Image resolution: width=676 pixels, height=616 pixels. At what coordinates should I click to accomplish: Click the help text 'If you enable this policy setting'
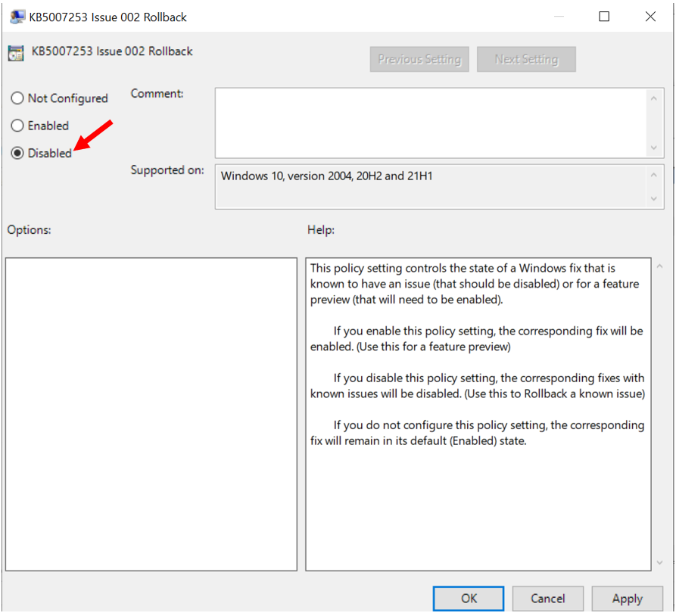(414, 331)
